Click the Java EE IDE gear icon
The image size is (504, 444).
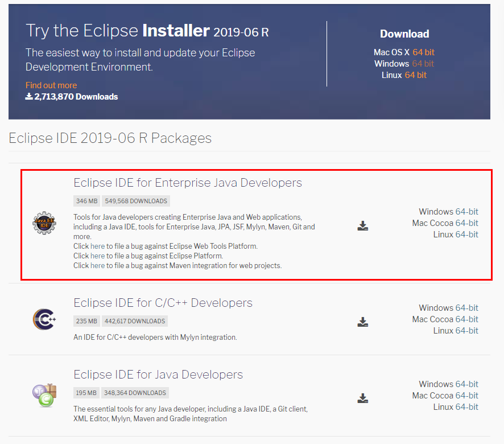[44, 223]
